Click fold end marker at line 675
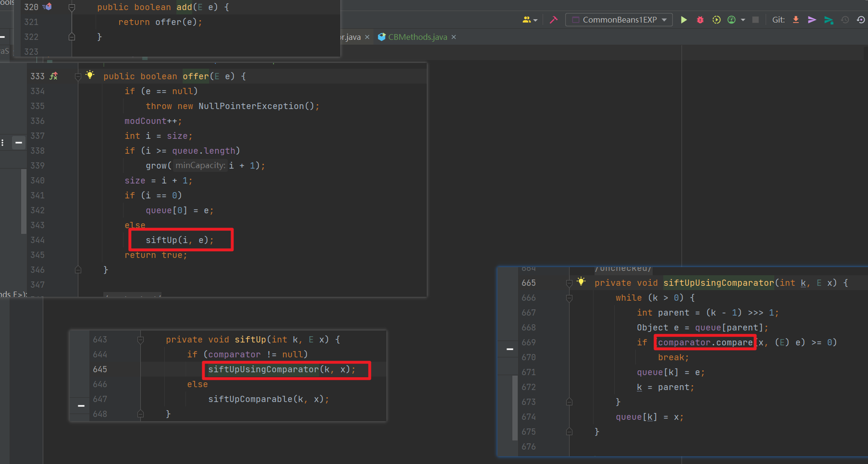 click(569, 431)
